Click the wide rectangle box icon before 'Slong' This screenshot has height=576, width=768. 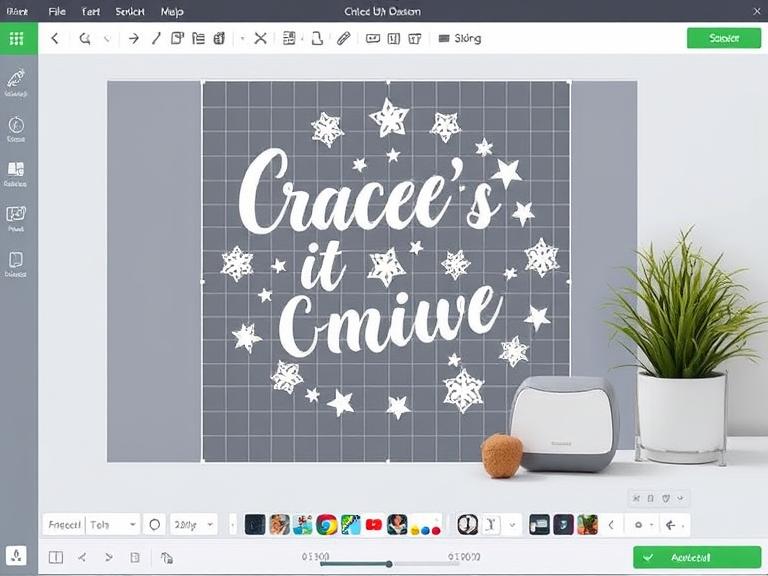[x=373, y=38]
